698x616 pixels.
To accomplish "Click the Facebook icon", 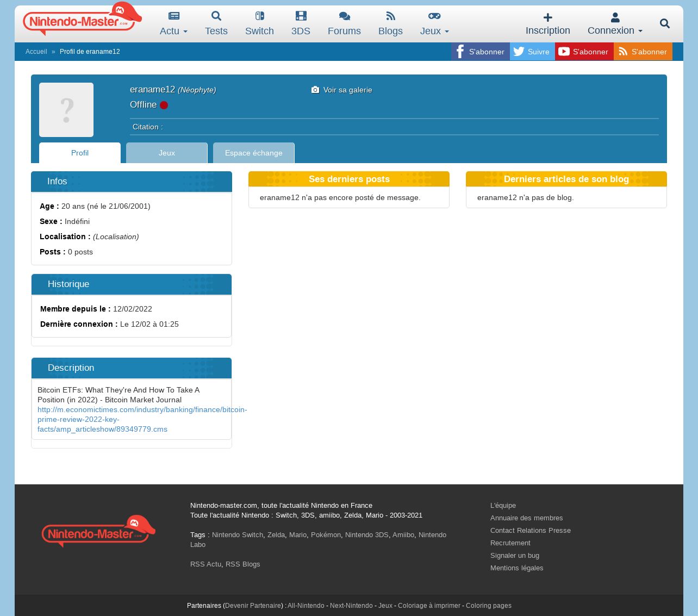I will [x=460, y=52].
